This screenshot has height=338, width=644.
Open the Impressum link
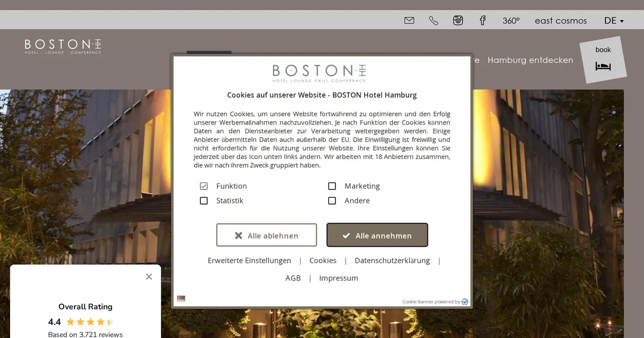pos(339,278)
